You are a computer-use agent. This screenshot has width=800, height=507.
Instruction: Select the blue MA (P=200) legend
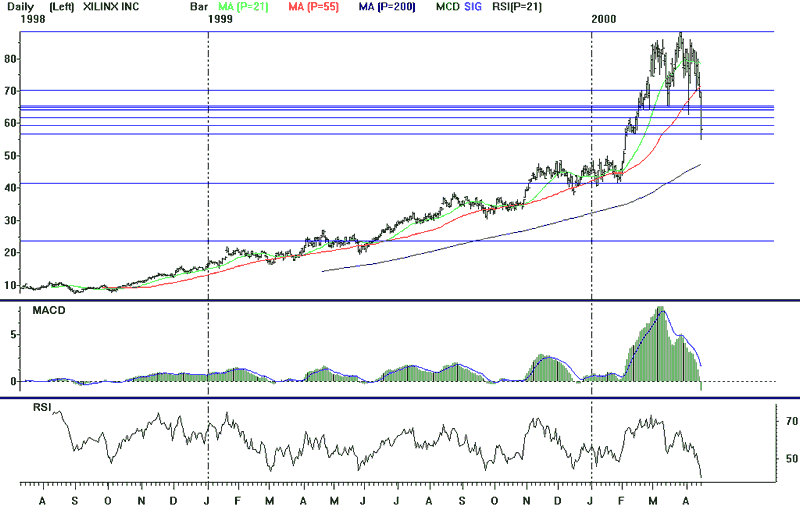[x=387, y=7]
